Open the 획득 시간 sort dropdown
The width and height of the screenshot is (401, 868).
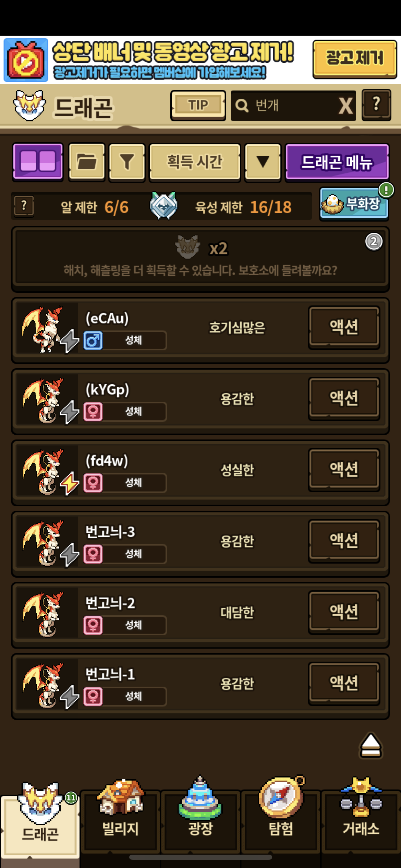[x=195, y=161]
